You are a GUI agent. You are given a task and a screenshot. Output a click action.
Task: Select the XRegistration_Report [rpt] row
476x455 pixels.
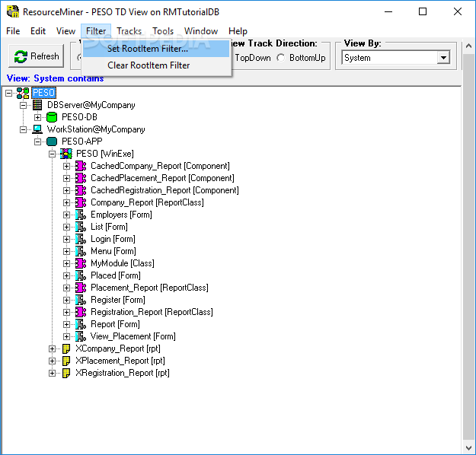123,373
